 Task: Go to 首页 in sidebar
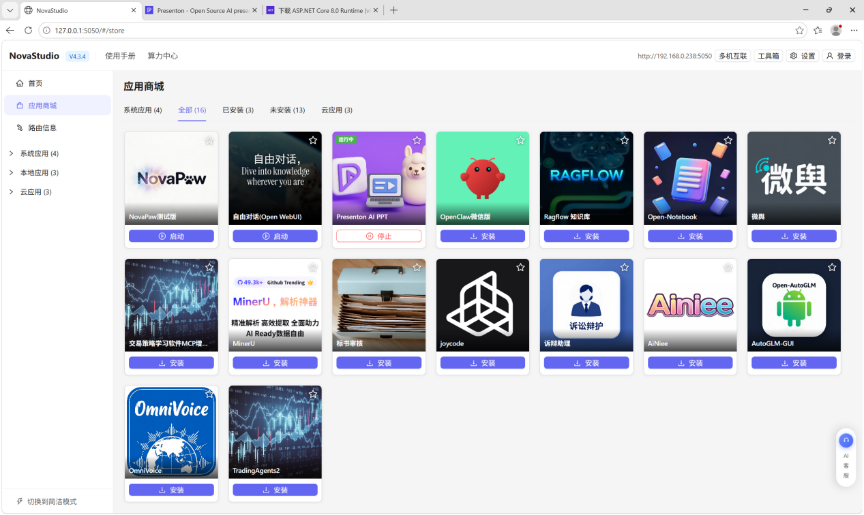click(57, 83)
